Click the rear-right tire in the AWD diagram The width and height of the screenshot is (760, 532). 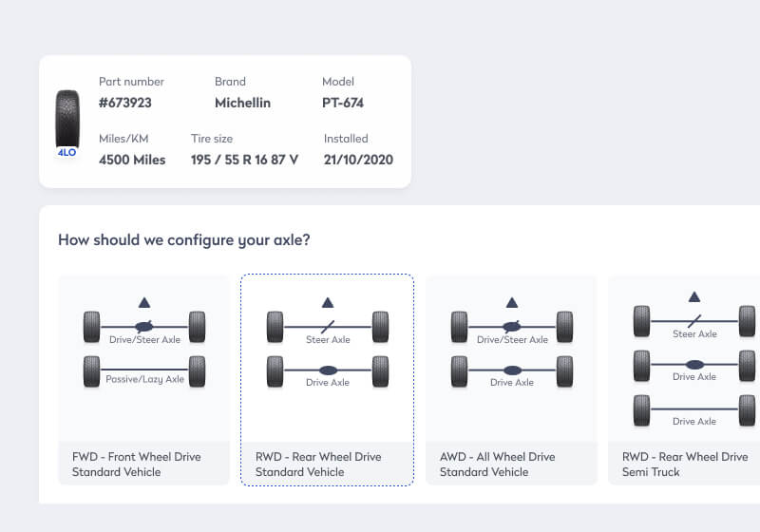[564, 370]
